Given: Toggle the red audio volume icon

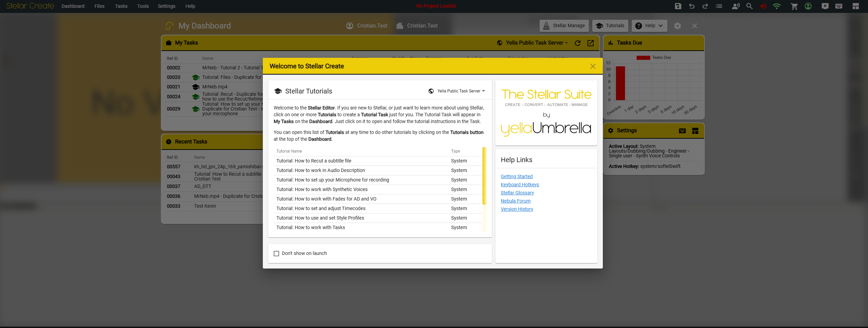Looking at the screenshot, I should point(763,6).
